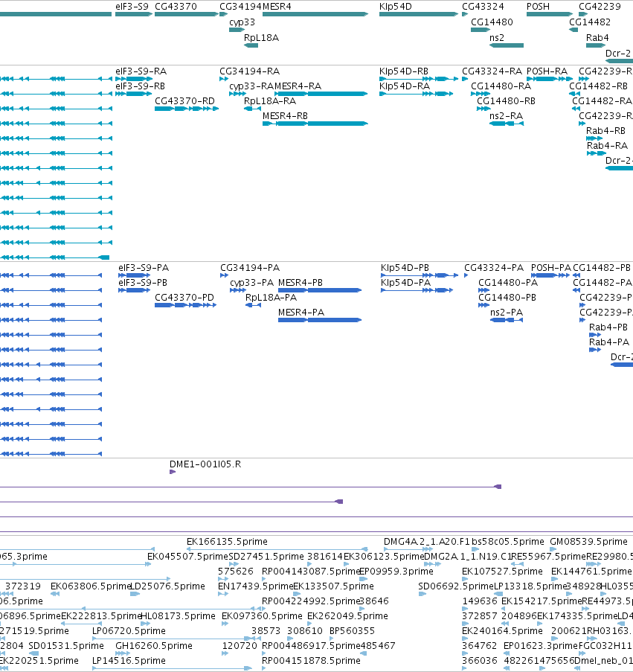The image size is (633, 672).
Task: Select the GM08539.5prime EST label
Action: tap(588, 542)
